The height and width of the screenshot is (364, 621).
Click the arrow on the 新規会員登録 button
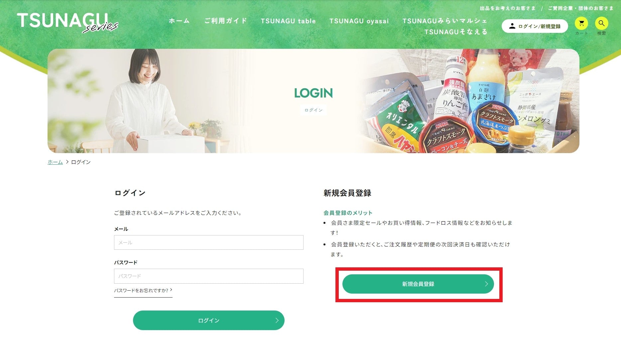(486, 284)
